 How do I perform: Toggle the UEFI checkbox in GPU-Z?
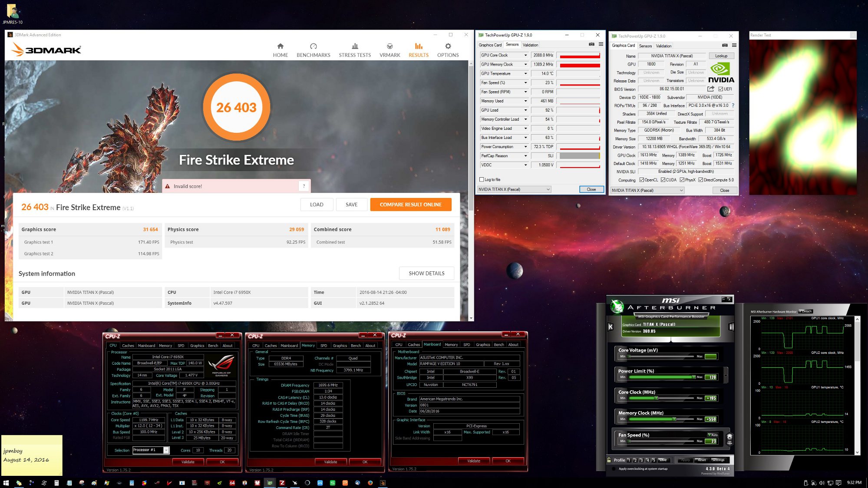tap(720, 89)
